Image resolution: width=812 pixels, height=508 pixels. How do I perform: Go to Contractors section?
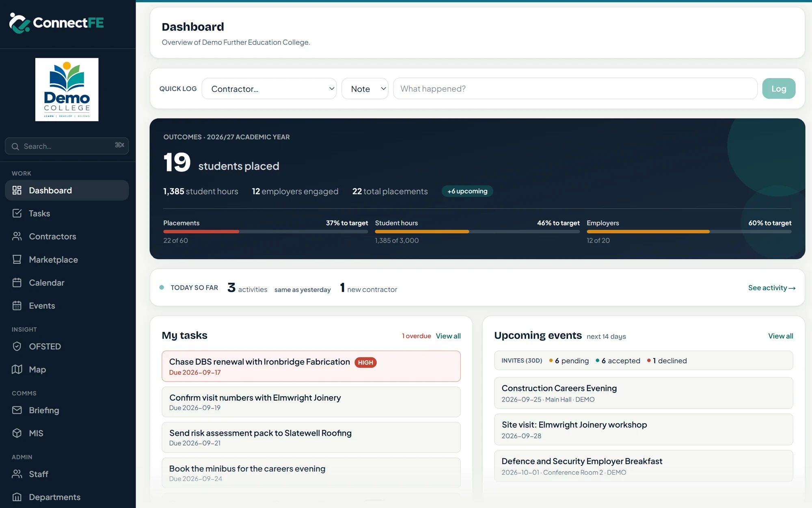point(67,237)
